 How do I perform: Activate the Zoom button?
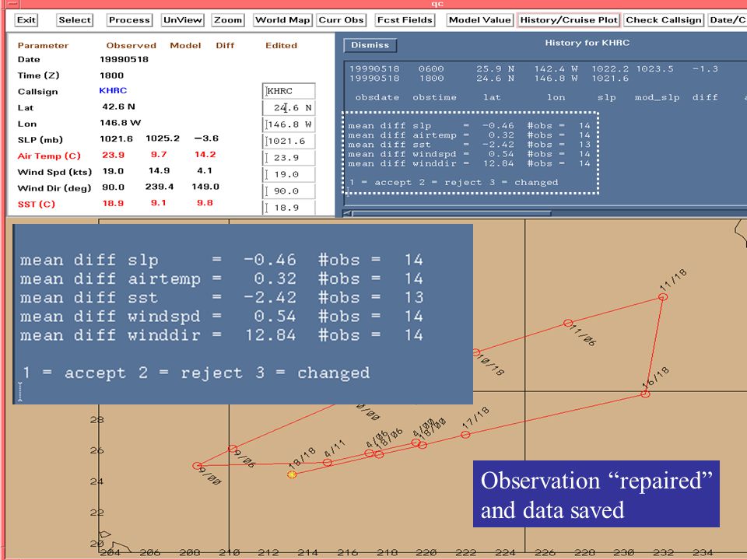pos(228,20)
